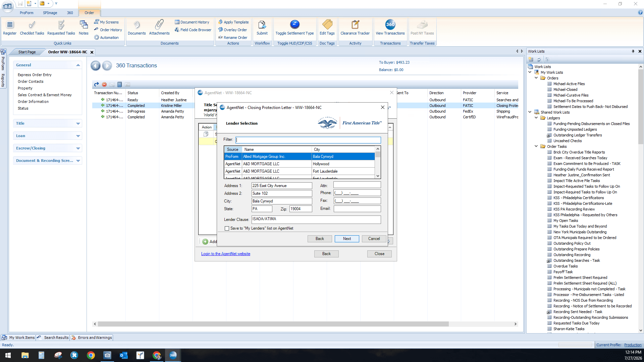The height and width of the screenshot is (362, 644).
Task: Open Michael-Active Files work list
Action: [569, 84]
